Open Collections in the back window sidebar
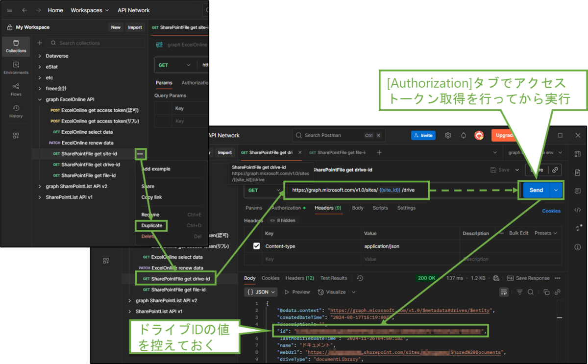588x364 pixels. coord(16,46)
